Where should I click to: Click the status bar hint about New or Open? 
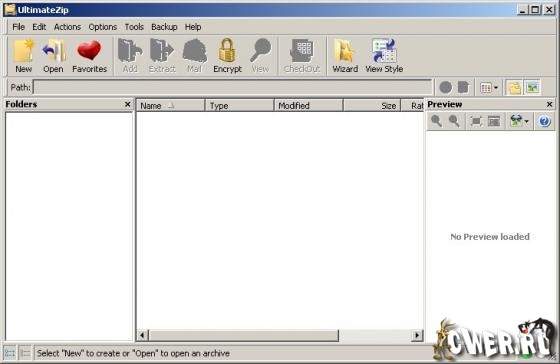133,353
